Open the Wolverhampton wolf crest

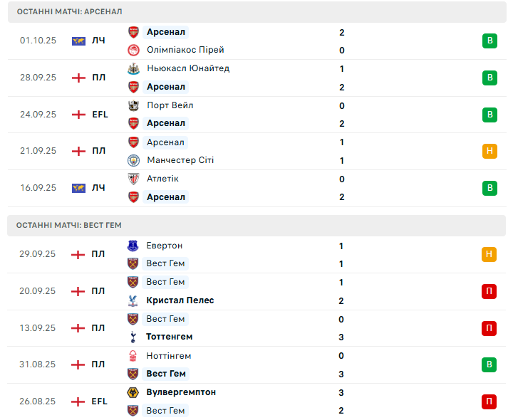point(133,392)
